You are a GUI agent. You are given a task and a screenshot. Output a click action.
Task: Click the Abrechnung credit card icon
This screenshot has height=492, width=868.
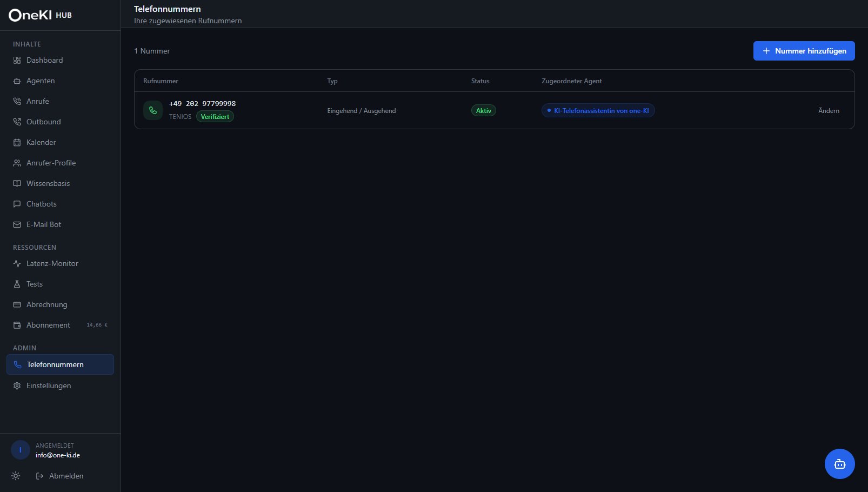17,305
